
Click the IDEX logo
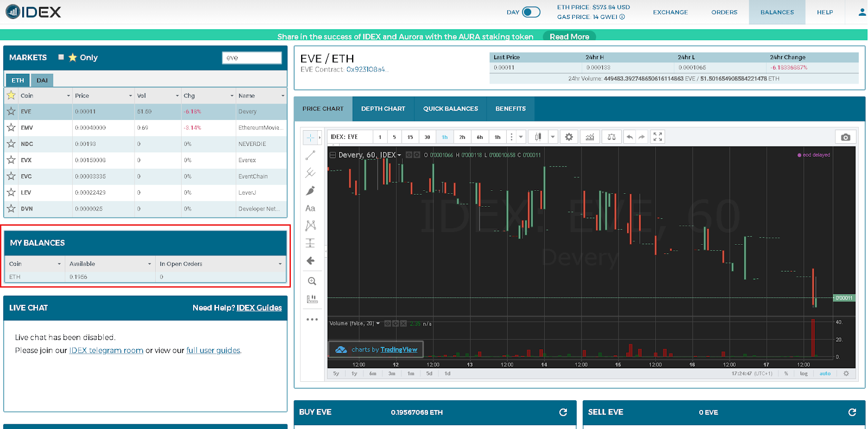tap(33, 12)
